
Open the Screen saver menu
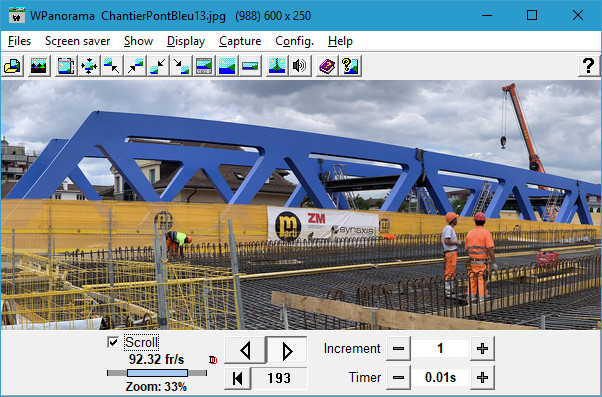click(78, 41)
